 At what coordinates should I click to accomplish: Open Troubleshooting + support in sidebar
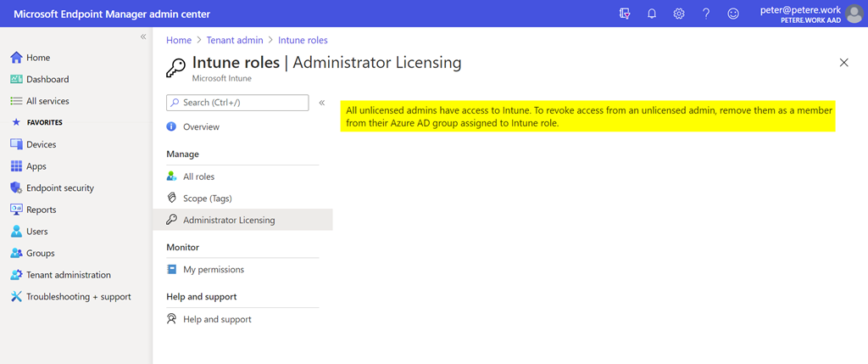(x=78, y=297)
